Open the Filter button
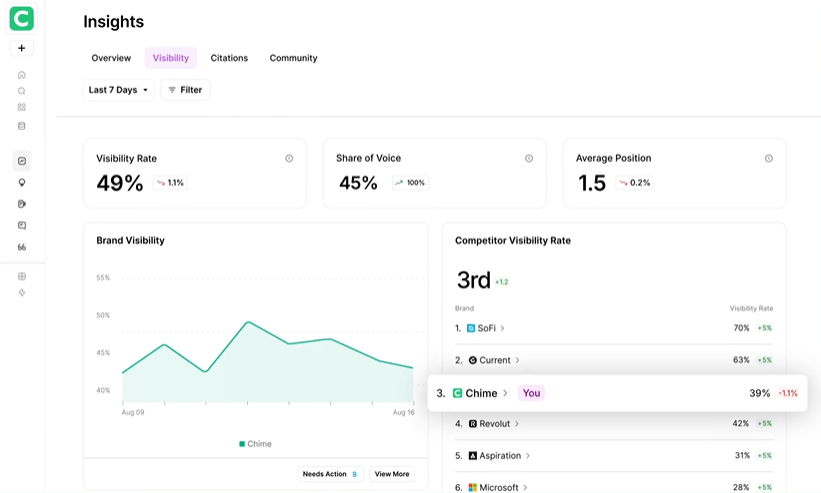This screenshot has height=493, width=821. 185,90
